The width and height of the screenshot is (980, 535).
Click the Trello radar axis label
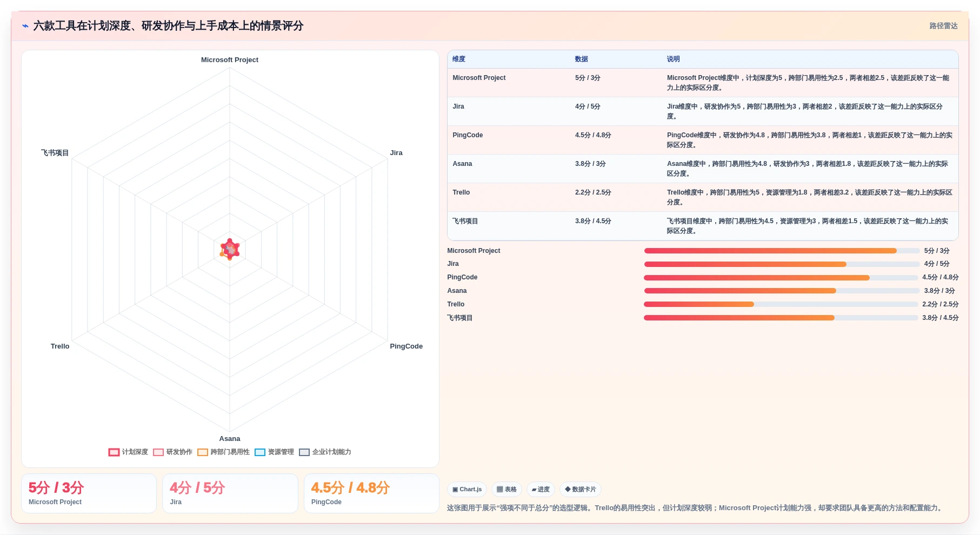pos(60,346)
